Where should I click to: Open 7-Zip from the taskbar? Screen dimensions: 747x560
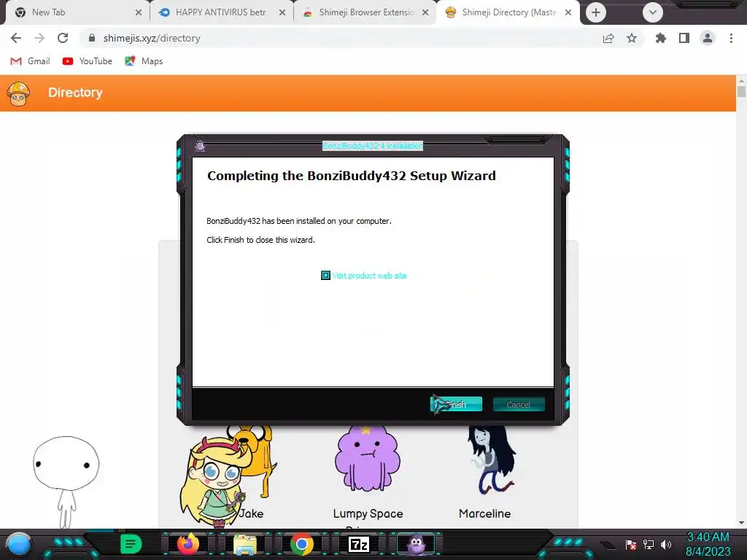pos(359,544)
